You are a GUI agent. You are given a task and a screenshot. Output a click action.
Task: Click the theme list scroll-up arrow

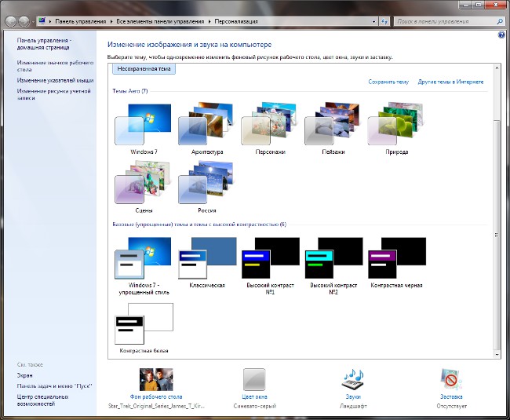pyautogui.click(x=497, y=68)
